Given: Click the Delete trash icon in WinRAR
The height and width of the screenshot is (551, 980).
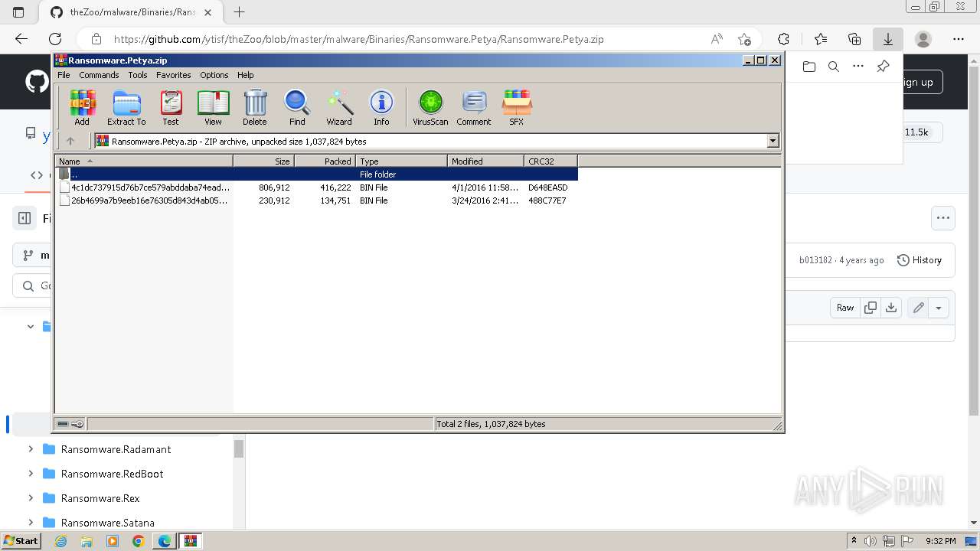Looking at the screenshot, I should tap(255, 107).
